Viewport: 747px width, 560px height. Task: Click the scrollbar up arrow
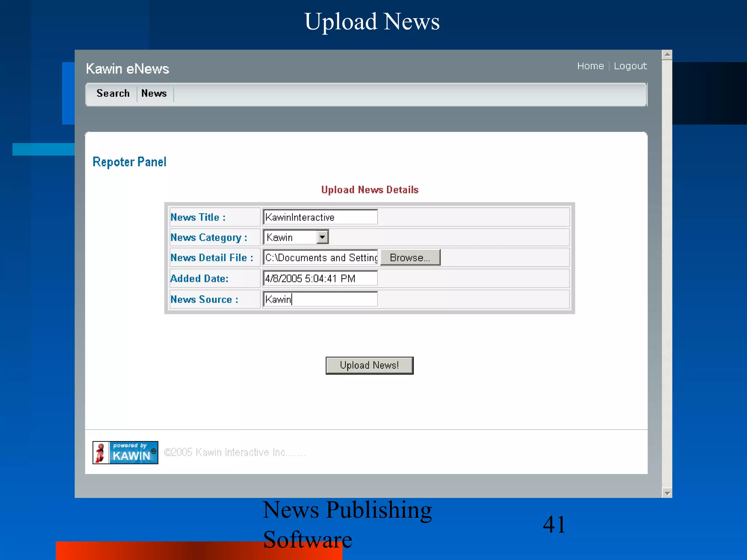coord(667,55)
